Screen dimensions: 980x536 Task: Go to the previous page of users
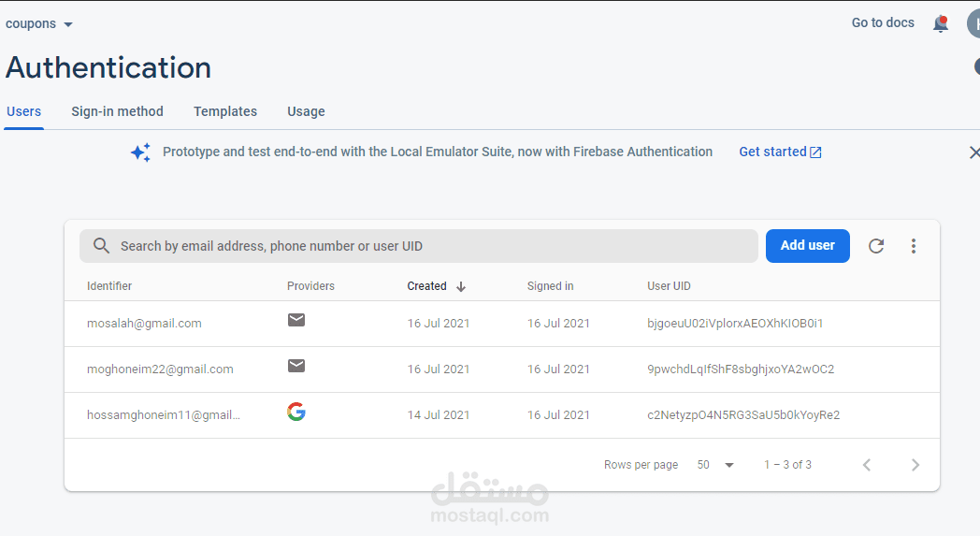[x=867, y=465]
